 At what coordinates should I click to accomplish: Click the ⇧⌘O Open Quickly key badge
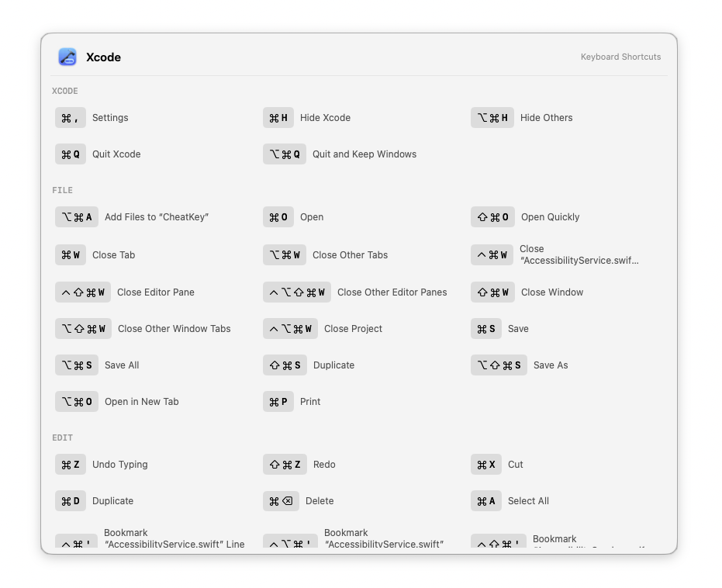tap(492, 217)
